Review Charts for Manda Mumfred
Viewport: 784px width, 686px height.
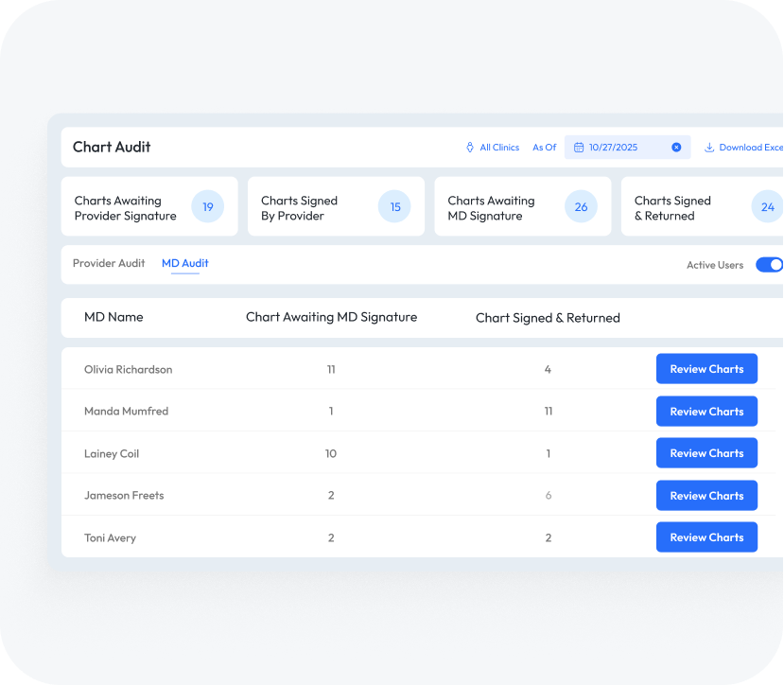[706, 412]
